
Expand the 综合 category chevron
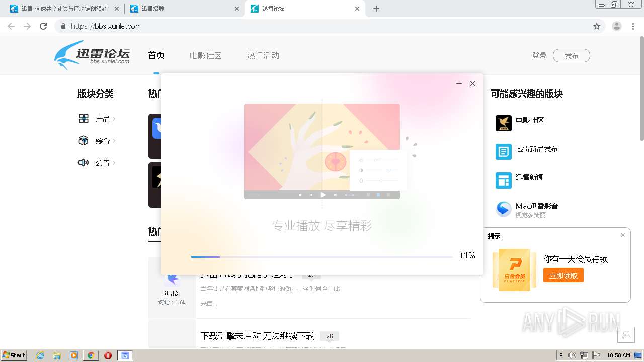click(x=114, y=141)
